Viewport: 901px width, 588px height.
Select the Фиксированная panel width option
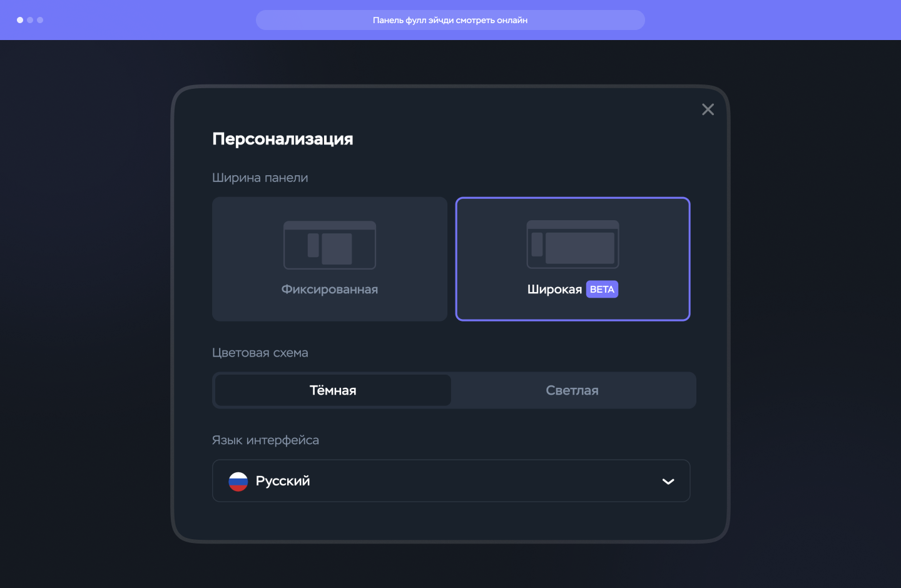pos(330,259)
